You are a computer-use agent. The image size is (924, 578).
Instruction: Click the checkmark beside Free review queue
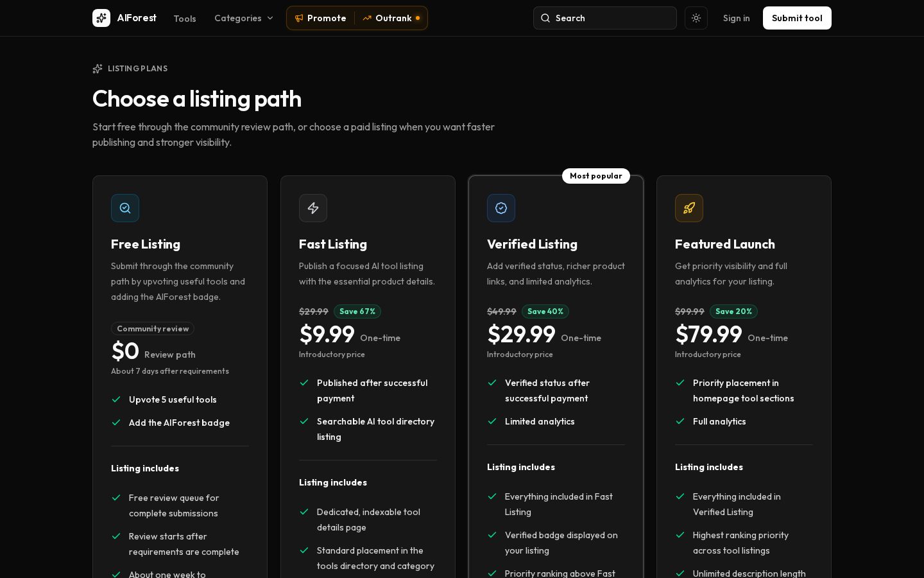point(116,498)
